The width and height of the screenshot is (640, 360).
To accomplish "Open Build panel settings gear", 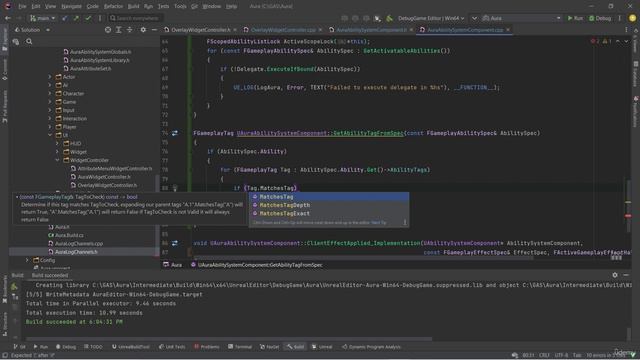I will click(615, 275).
